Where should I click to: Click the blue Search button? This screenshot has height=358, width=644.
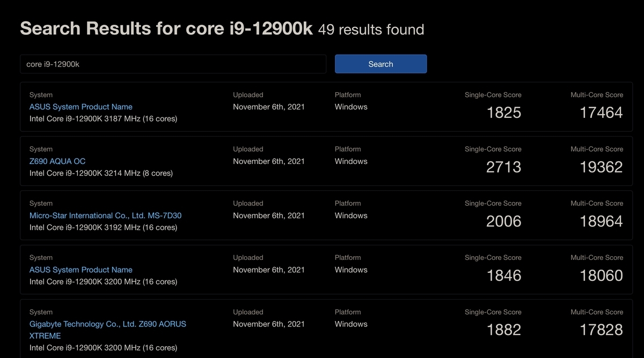(380, 64)
